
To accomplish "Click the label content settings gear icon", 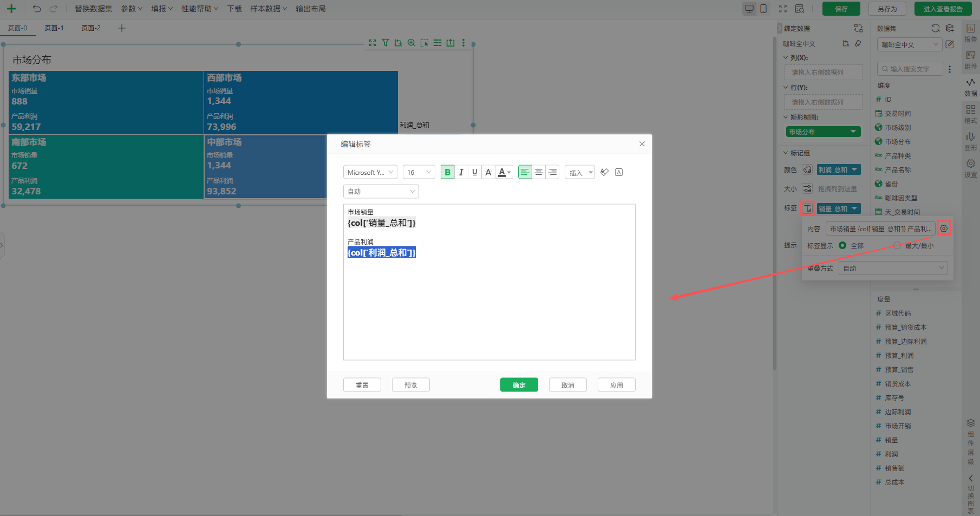I will pos(944,228).
